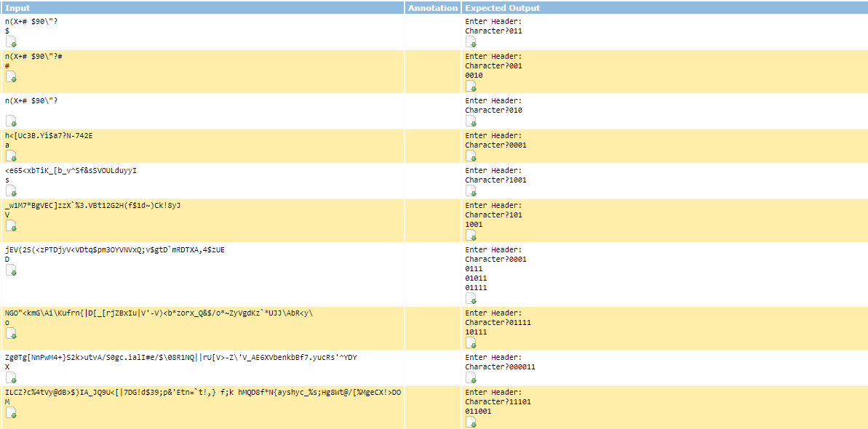Download output containing '1001' answer
868x429 pixels.
pyautogui.click(x=471, y=191)
